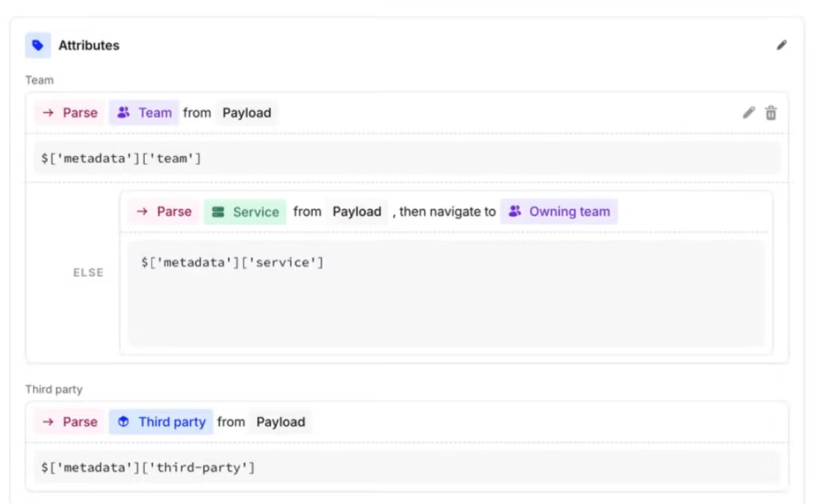This screenshot has height=504, width=818.
Task: Click the globe icon on Third party badge
Action: coord(124,421)
